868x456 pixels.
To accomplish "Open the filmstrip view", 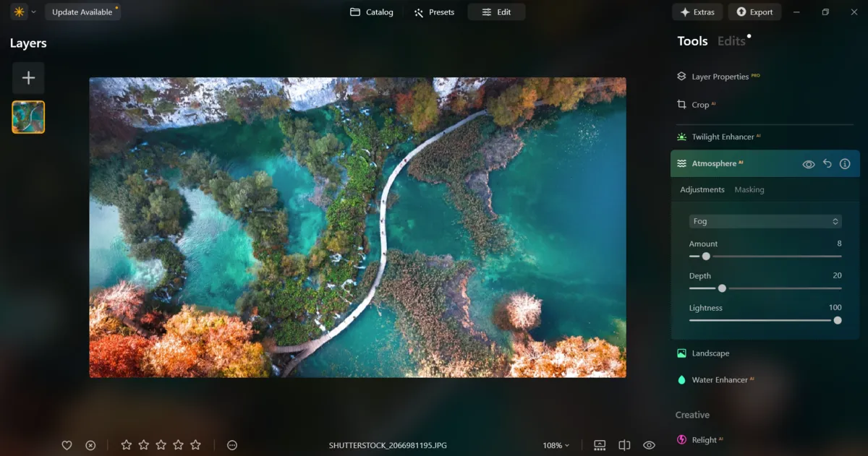I will tap(599, 445).
